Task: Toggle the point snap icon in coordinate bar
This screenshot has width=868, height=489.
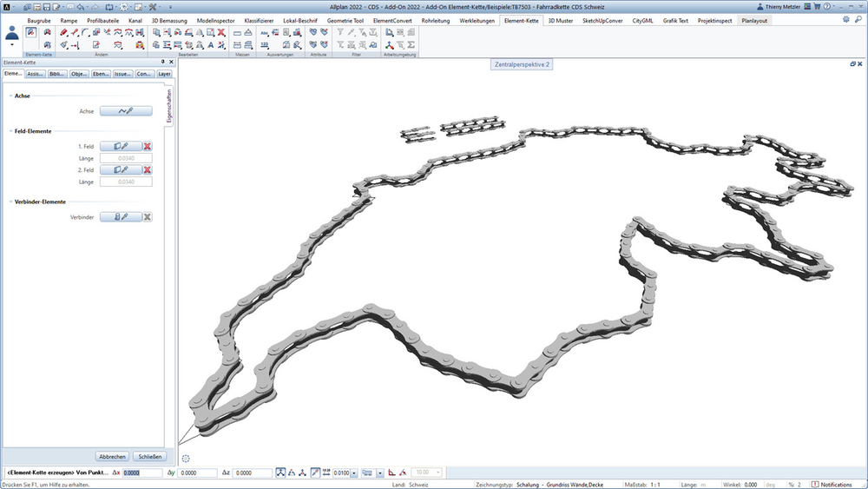Action: (315, 472)
